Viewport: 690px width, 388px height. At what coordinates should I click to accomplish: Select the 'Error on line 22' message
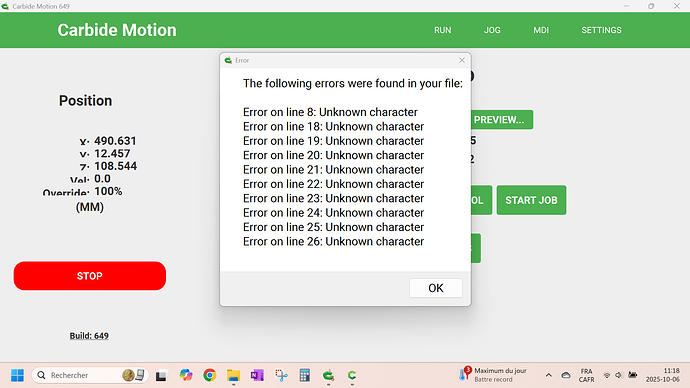pos(334,184)
